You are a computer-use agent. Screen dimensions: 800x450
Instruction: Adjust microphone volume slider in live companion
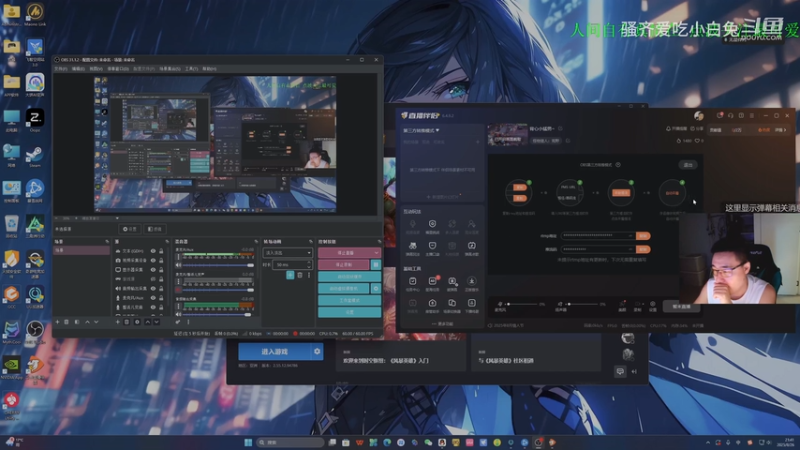(x=521, y=304)
